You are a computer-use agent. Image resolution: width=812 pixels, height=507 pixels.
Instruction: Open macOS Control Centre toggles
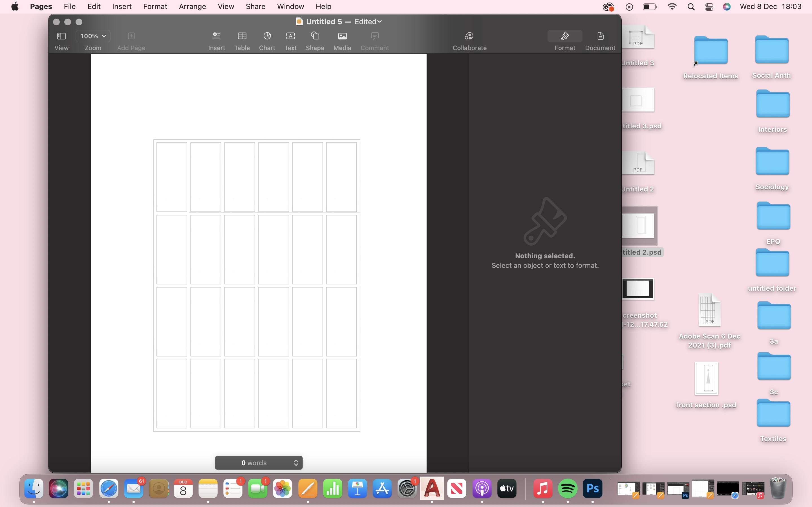tap(709, 7)
